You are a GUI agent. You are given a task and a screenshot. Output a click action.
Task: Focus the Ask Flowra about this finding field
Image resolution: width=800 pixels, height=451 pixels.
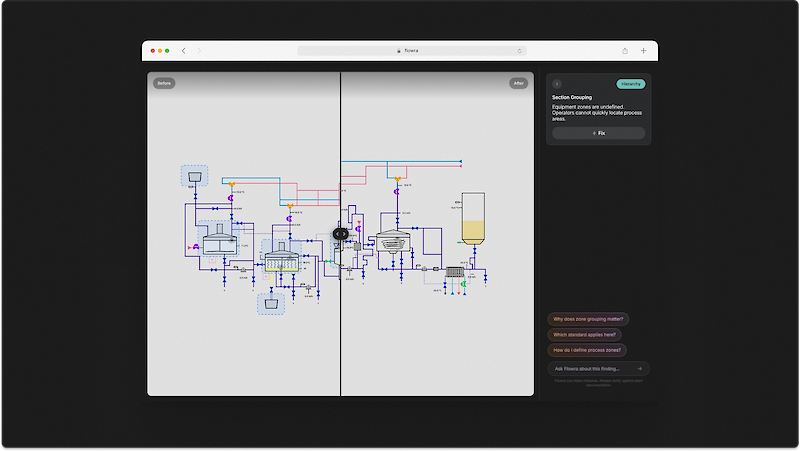click(x=598, y=368)
